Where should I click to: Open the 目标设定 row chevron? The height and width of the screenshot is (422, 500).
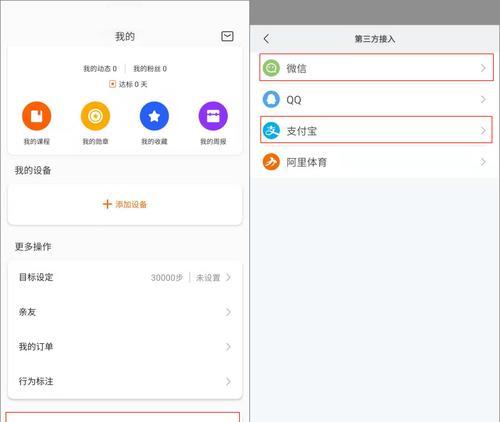tap(228, 277)
